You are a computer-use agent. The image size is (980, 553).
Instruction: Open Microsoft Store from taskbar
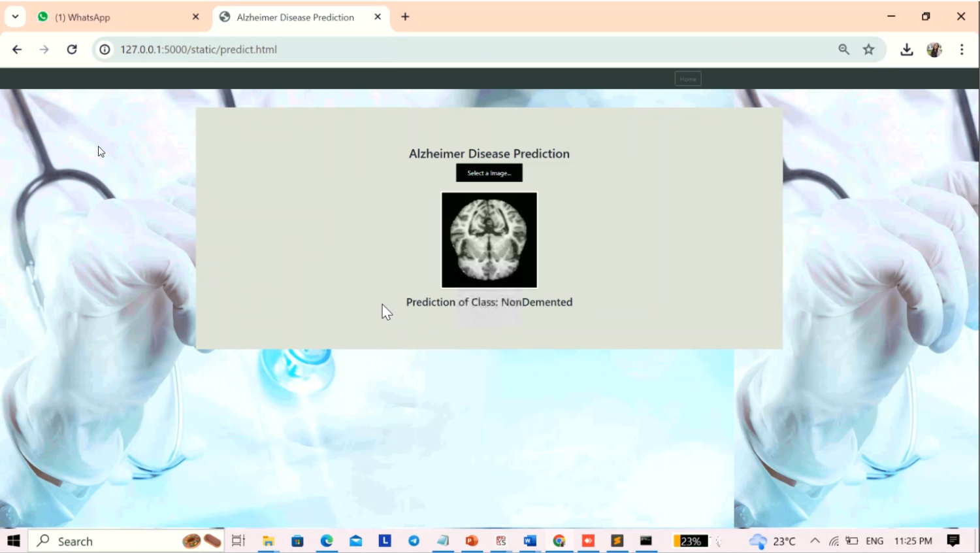298,541
